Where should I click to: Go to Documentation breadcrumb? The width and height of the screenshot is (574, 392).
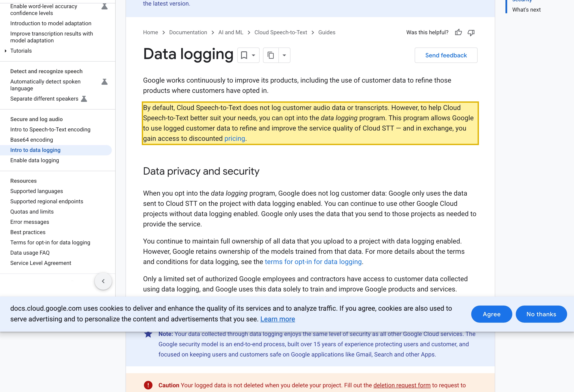coord(188,32)
